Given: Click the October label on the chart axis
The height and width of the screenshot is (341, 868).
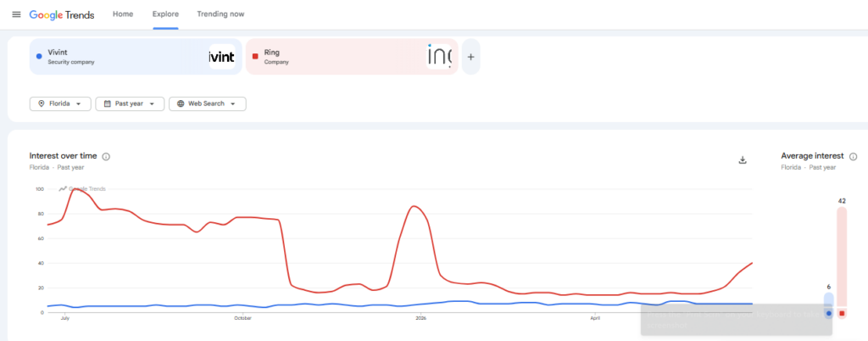Looking at the screenshot, I should tap(242, 318).
